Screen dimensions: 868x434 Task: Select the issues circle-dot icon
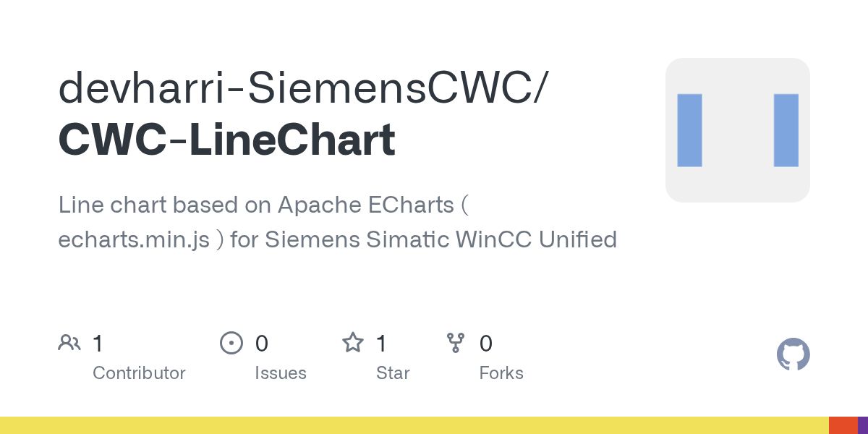[231, 343]
